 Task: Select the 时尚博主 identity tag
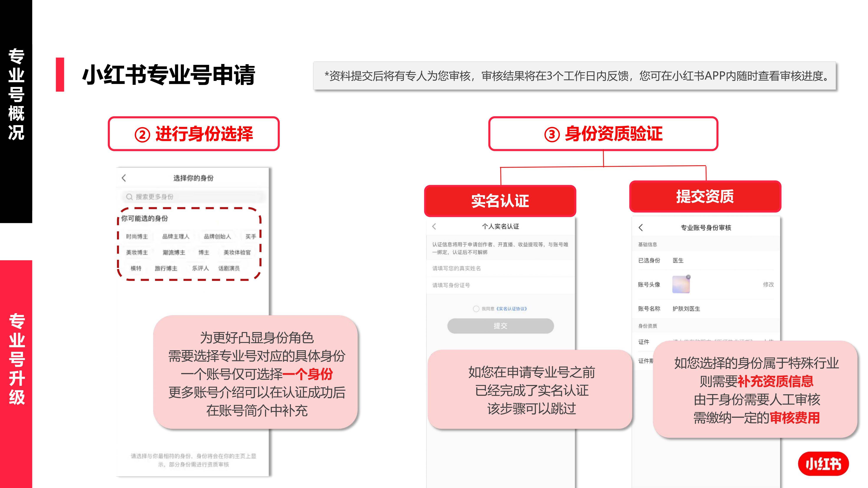tap(137, 236)
